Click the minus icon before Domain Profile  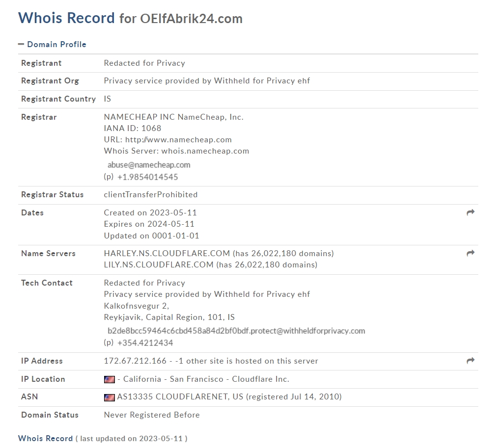(21, 44)
